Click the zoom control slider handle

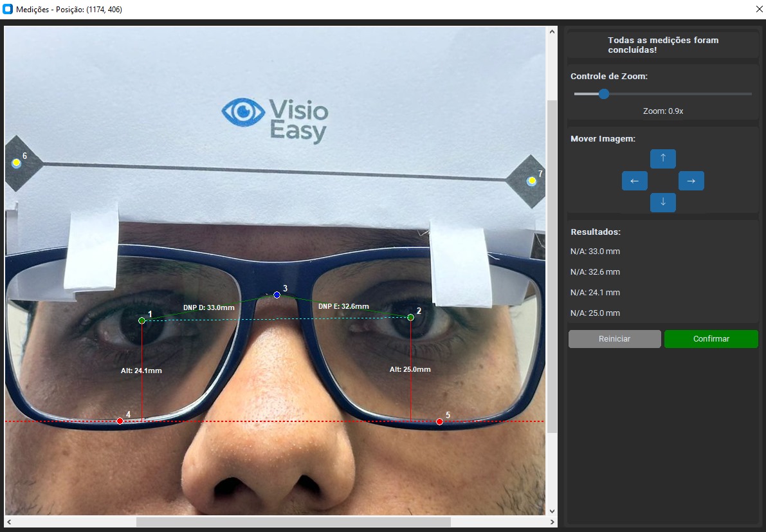pyautogui.click(x=604, y=94)
